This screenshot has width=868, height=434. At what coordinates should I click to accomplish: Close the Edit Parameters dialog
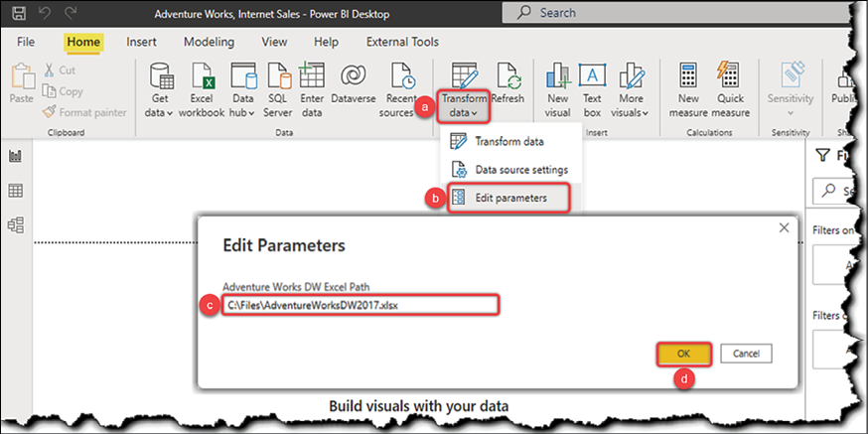tap(784, 227)
